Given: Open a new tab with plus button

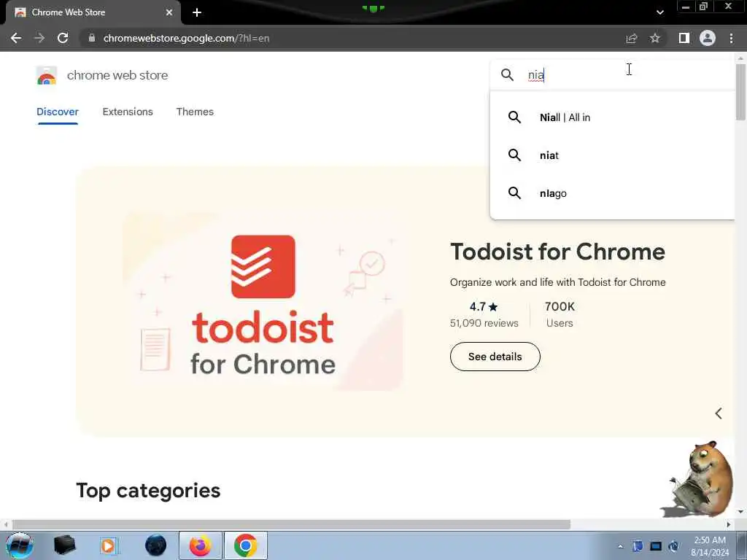Looking at the screenshot, I should tap(197, 12).
